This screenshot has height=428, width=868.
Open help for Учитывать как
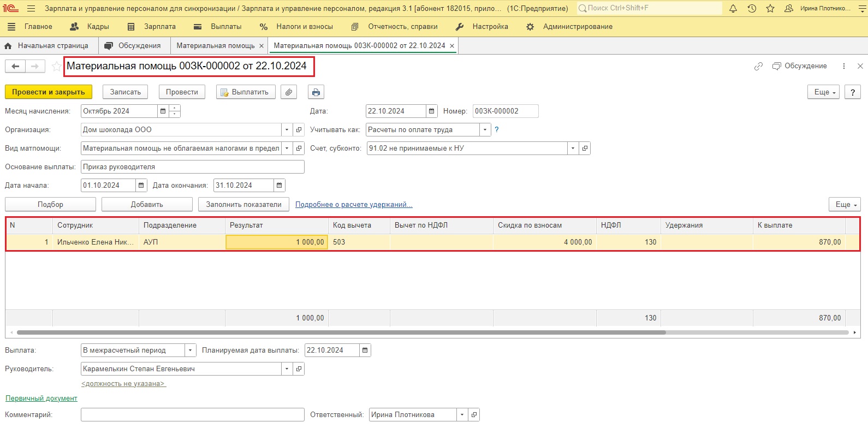click(497, 130)
